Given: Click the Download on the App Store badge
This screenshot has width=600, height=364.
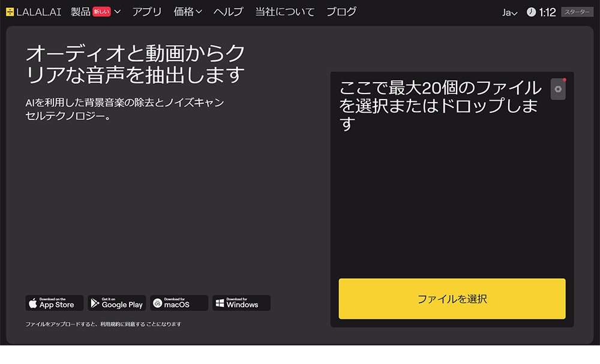Looking at the screenshot, I should click(x=53, y=303).
